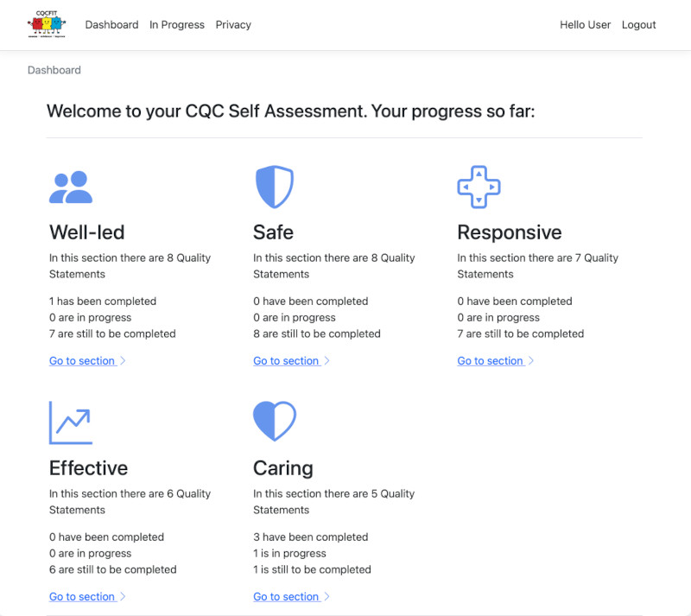Open the Privacy nav item
The image size is (691, 616).
point(233,25)
